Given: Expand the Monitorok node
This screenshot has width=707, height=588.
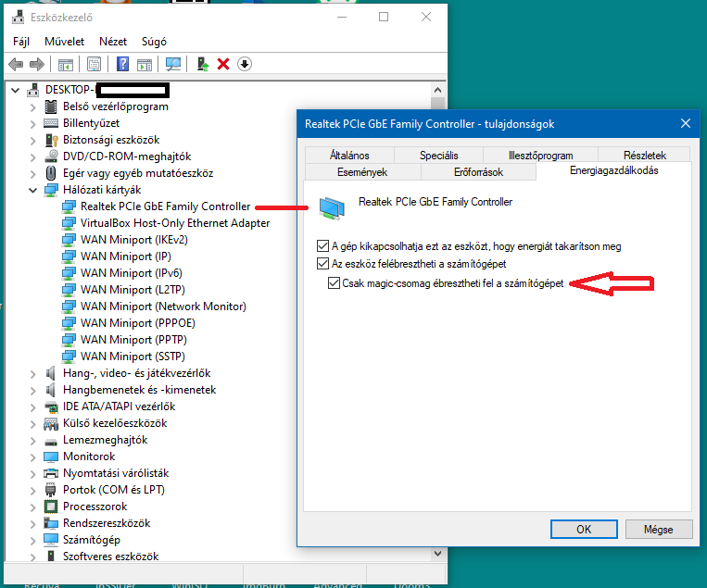Looking at the screenshot, I should click(x=32, y=457).
